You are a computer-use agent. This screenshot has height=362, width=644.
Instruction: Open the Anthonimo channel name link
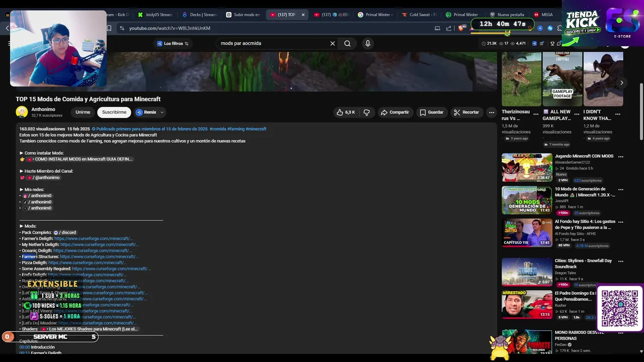click(43, 109)
